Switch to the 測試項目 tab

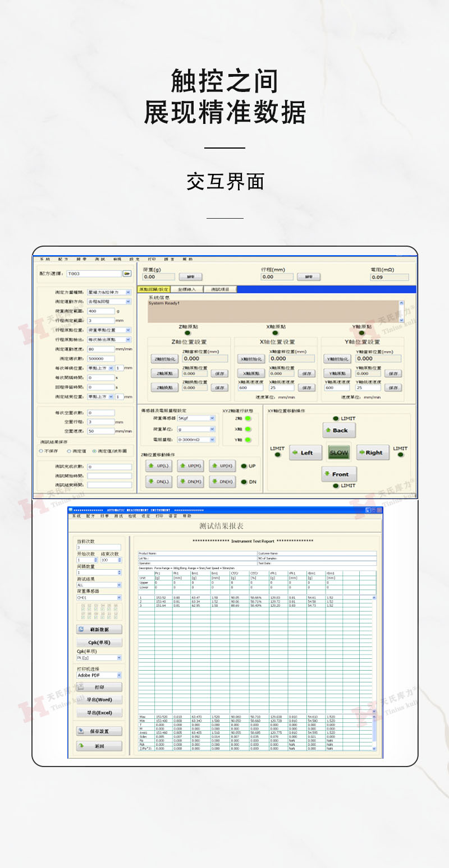(x=219, y=289)
